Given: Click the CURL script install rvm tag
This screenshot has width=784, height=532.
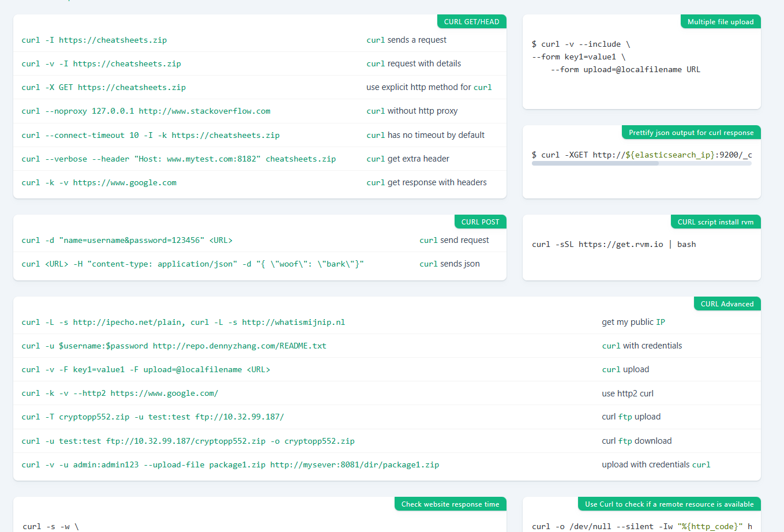Looking at the screenshot, I should pyautogui.click(x=715, y=222).
